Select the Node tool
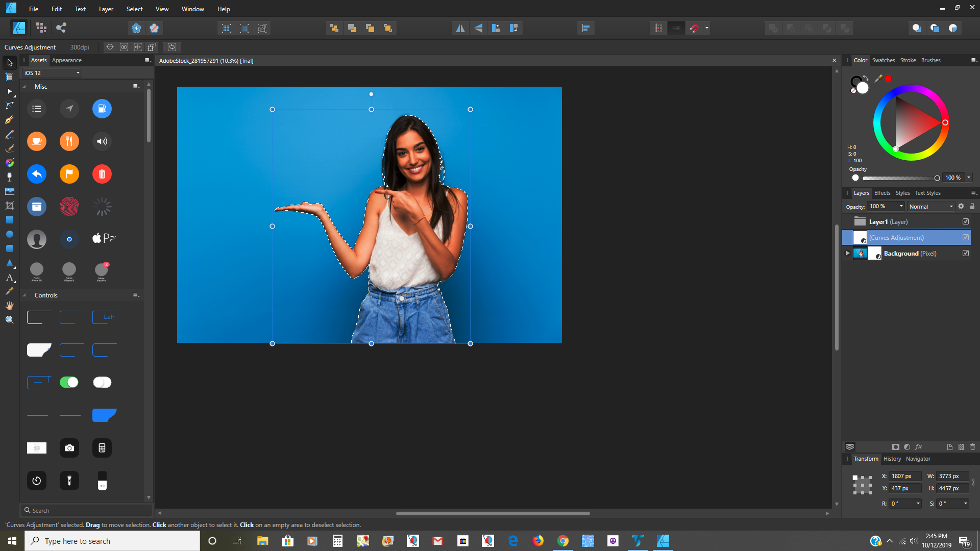The height and width of the screenshot is (551, 980). (x=9, y=92)
